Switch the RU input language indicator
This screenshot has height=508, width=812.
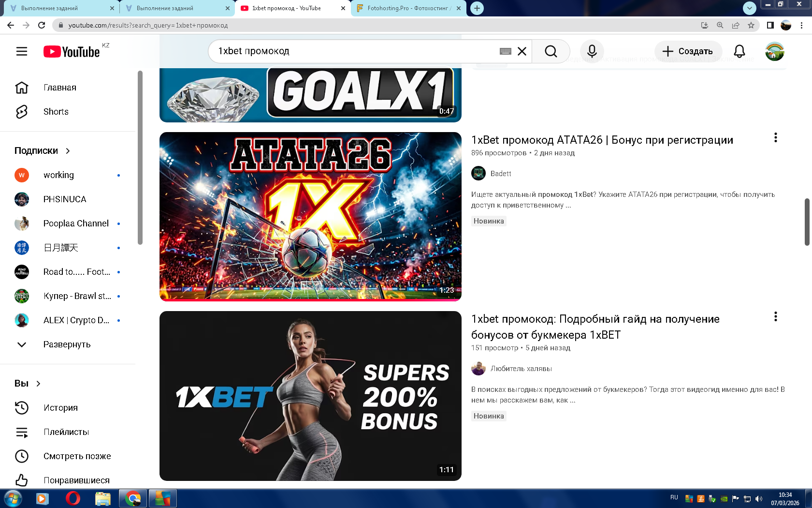pos(674,497)
